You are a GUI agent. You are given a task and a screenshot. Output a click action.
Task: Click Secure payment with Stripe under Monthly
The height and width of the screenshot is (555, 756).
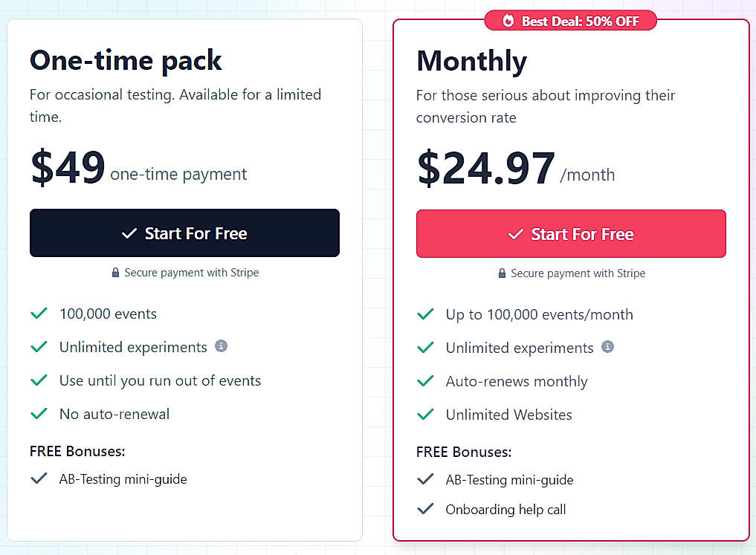(578, 273)
